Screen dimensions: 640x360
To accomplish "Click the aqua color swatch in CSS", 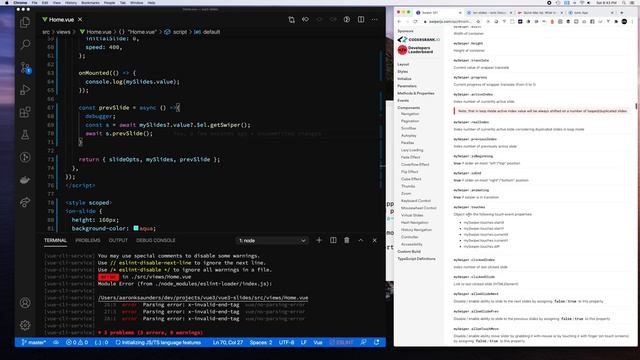I will click(x=136, y=228).
